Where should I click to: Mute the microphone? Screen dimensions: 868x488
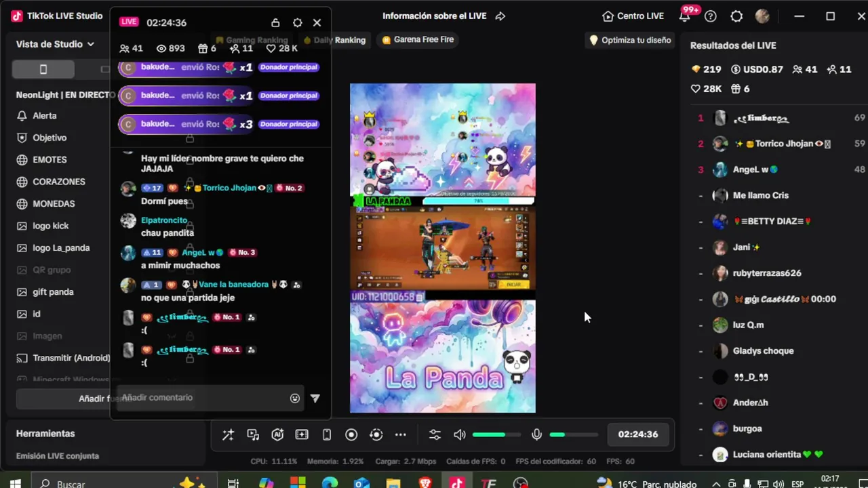click(536, 435)
